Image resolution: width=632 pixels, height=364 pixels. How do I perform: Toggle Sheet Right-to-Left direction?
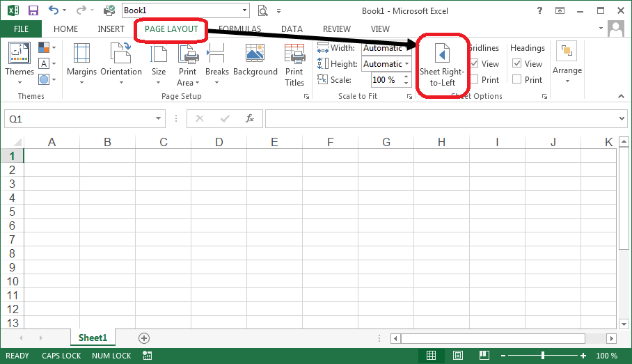point(442,65)
